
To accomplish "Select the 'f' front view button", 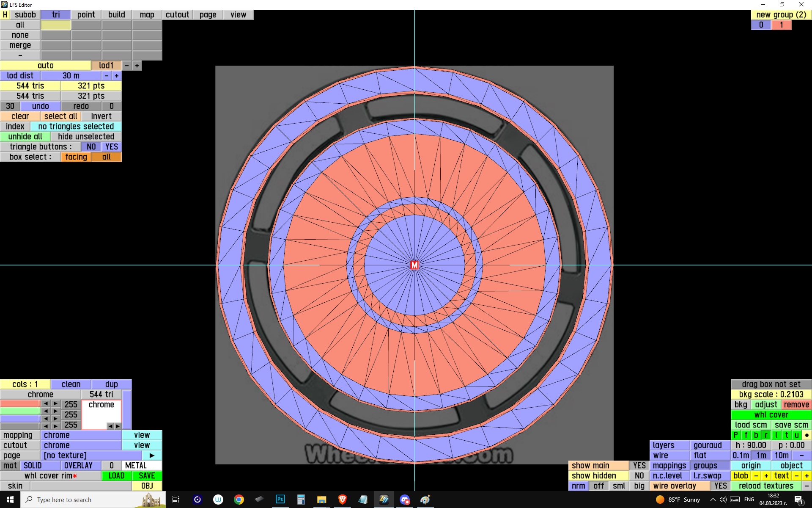I will 746,435.
